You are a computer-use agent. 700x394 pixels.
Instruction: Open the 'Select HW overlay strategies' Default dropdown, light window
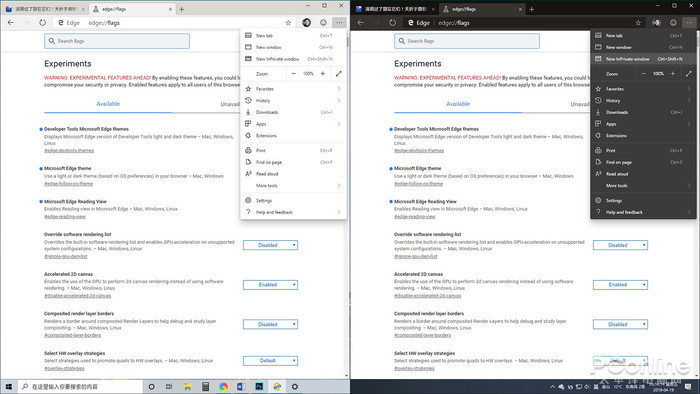(271, 361)
